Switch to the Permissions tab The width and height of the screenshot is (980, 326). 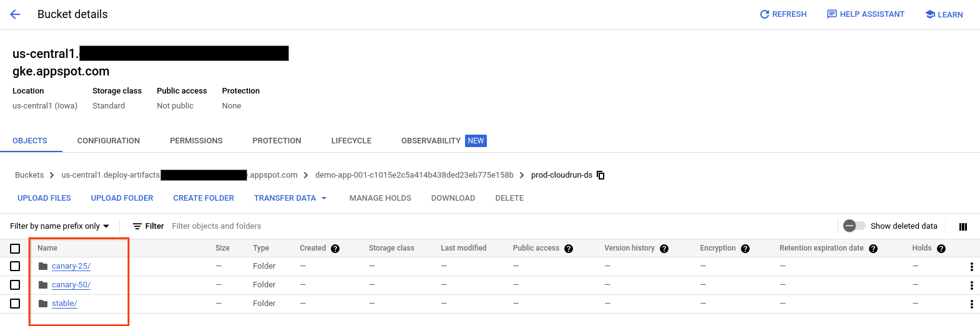pos(196,141)
